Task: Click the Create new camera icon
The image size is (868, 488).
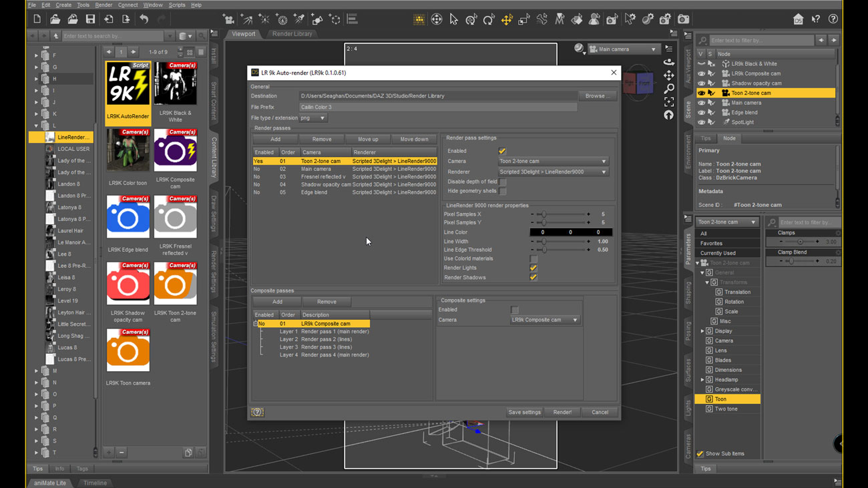Action: (x=229, y=19)
